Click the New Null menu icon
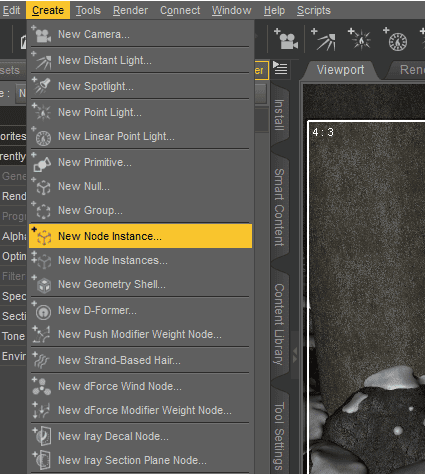 click(41, 186)
